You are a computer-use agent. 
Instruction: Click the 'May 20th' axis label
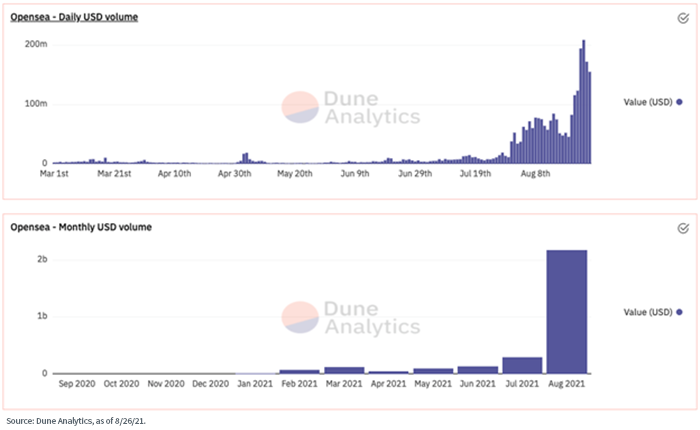(295, 174)
